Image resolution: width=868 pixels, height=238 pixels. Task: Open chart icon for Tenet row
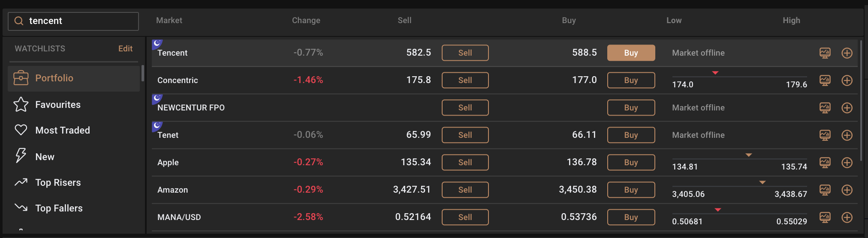point(825,135)
